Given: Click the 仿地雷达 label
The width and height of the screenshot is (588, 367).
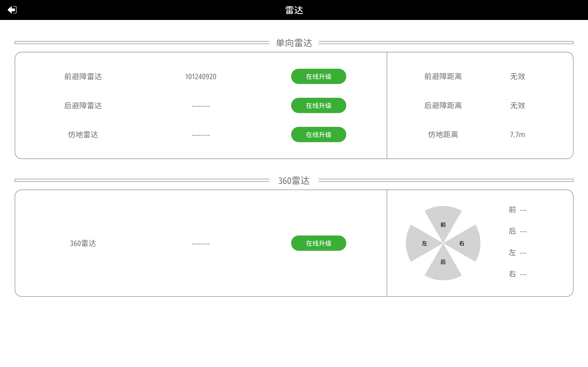Looking at the screenshot, I should click(x=83, y=135).
